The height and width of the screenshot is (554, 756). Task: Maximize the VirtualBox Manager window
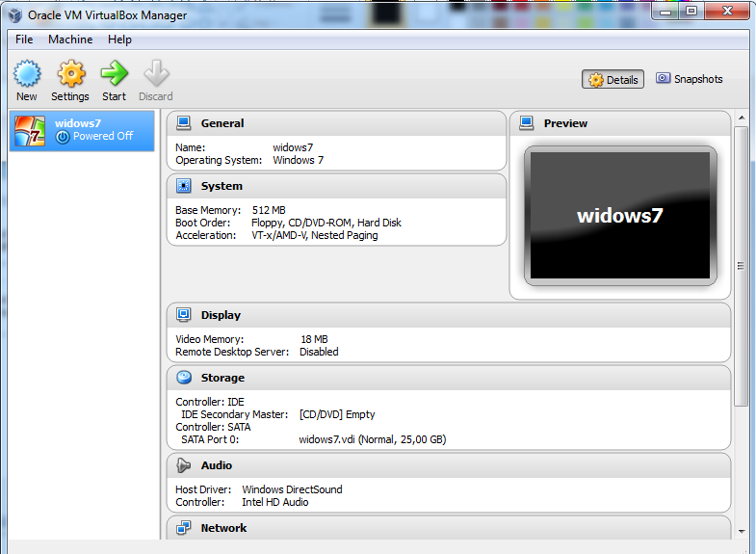691,12
